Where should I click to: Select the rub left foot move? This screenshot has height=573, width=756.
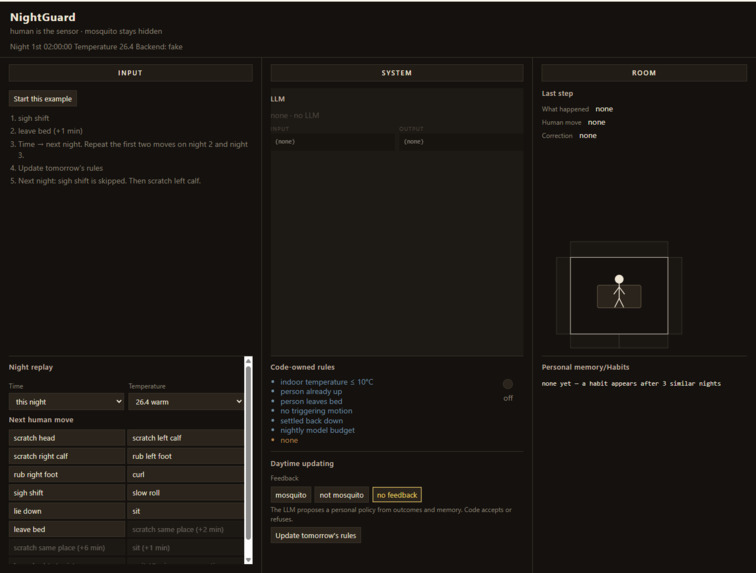[x=186, y=456]
